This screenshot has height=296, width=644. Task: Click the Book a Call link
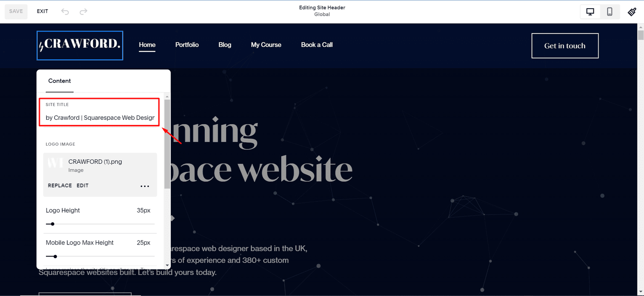[x=316, y=45]
